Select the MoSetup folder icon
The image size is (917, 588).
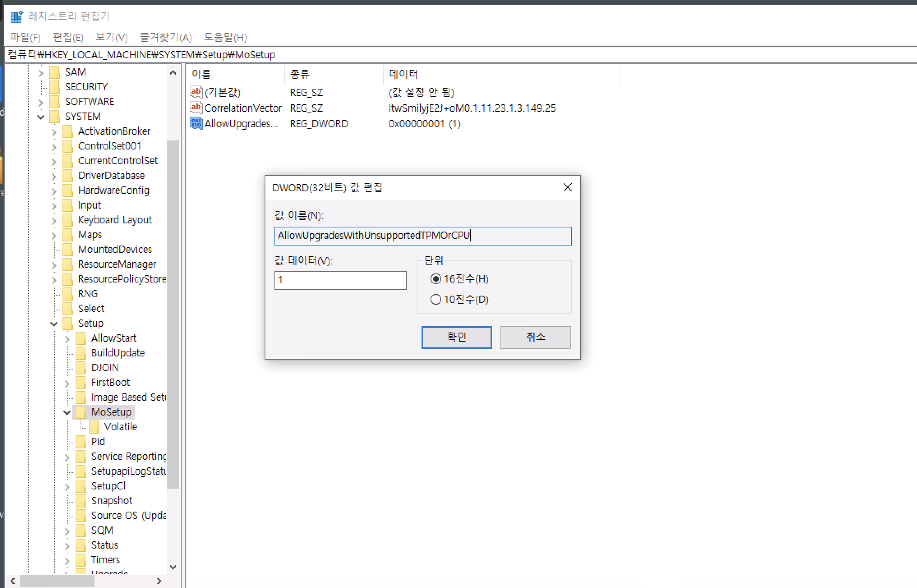click(81, 412)
